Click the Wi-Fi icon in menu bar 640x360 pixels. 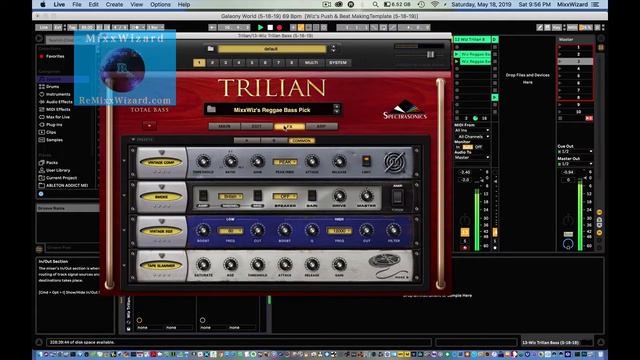tap(435, 4)
